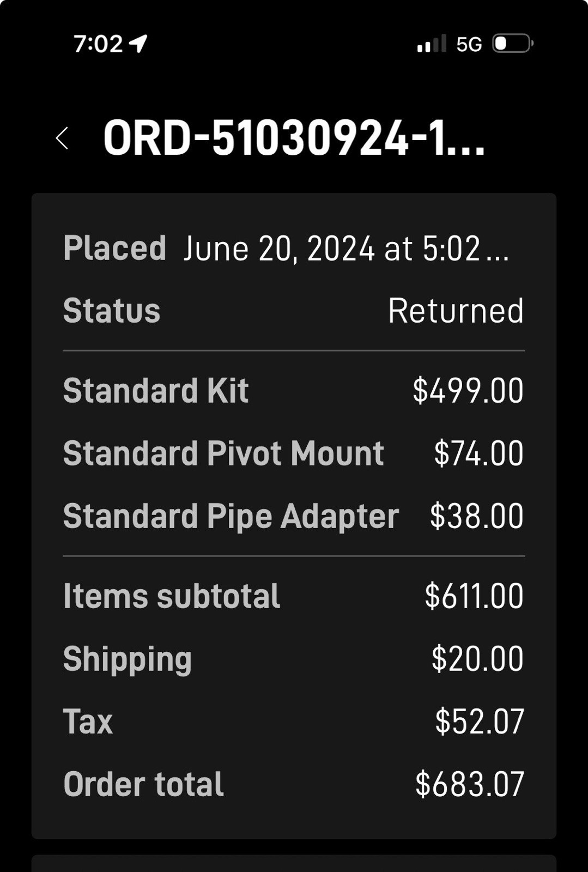Image resolution: width=588 pixels, height=872 pixels.
Task: Tap the $499.00 Standard Kit price
Action: (468, 391)
